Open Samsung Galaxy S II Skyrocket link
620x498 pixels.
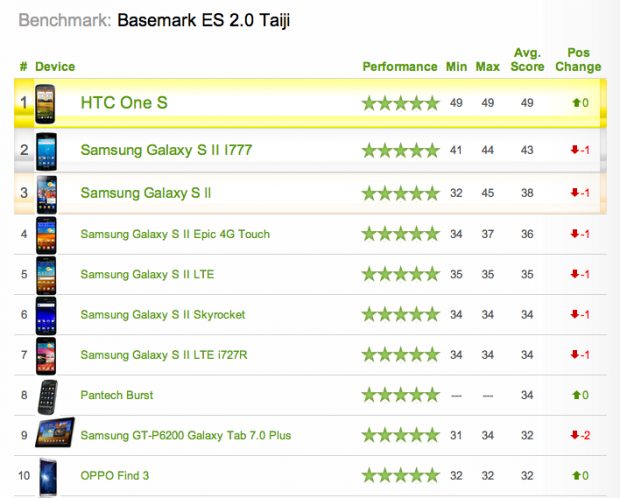[163, 315]
